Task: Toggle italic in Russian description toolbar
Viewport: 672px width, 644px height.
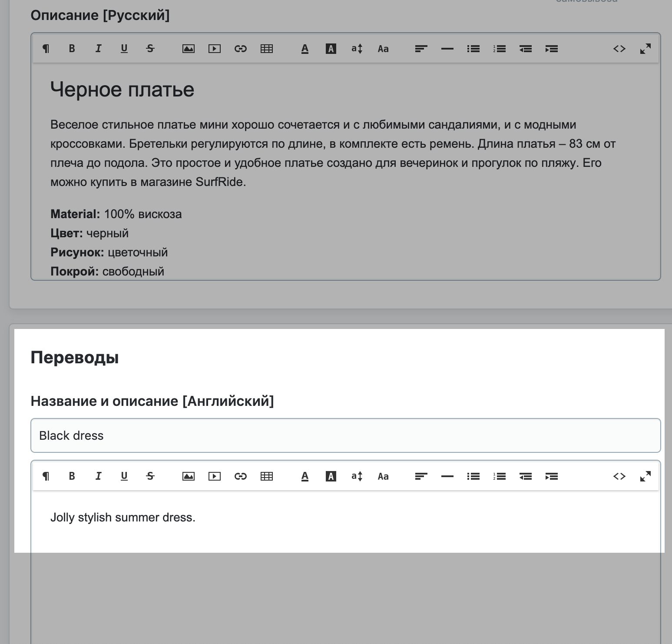Action: pos(98,49)
